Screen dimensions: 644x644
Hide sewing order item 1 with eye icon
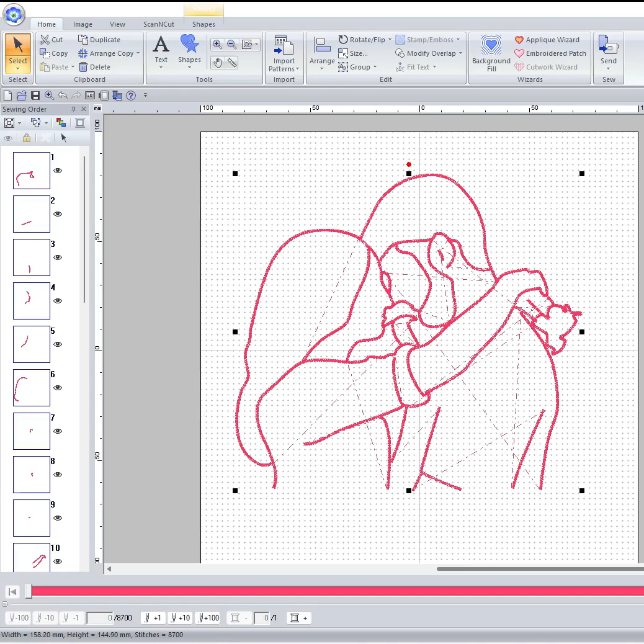(x=58, y=171)
